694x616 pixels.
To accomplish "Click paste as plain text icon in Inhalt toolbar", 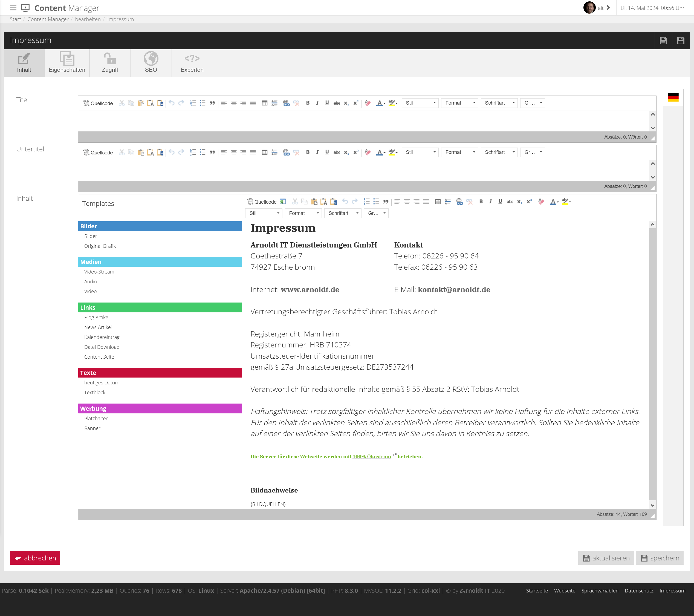I will point(323,202).
